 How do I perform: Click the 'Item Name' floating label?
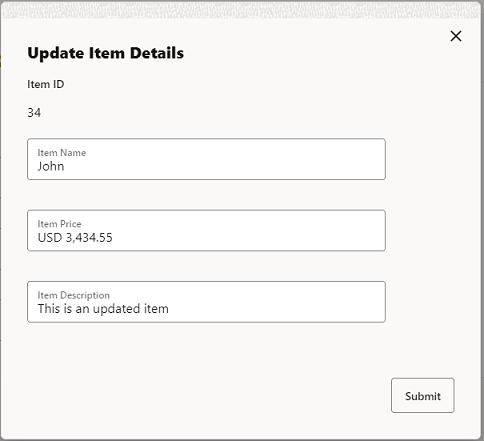(62, 153)
